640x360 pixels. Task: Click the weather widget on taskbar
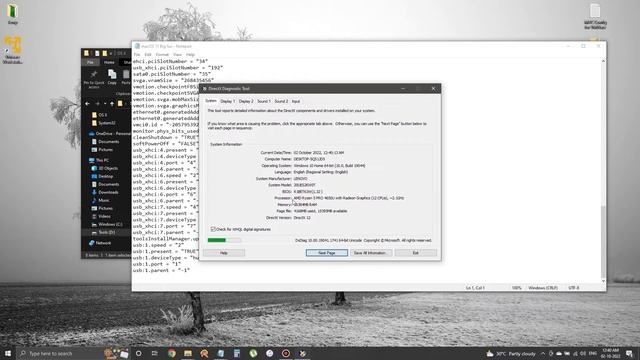[511, 353]
